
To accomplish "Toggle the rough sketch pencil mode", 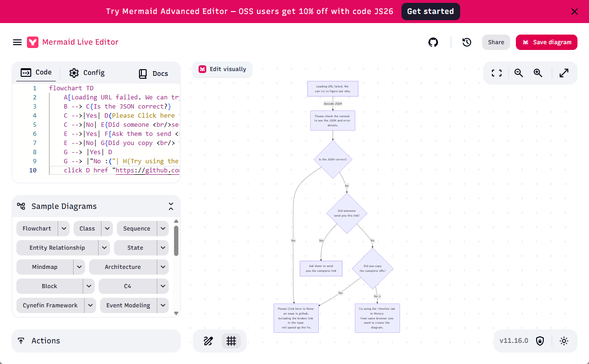I will click(x=208, y=341).
